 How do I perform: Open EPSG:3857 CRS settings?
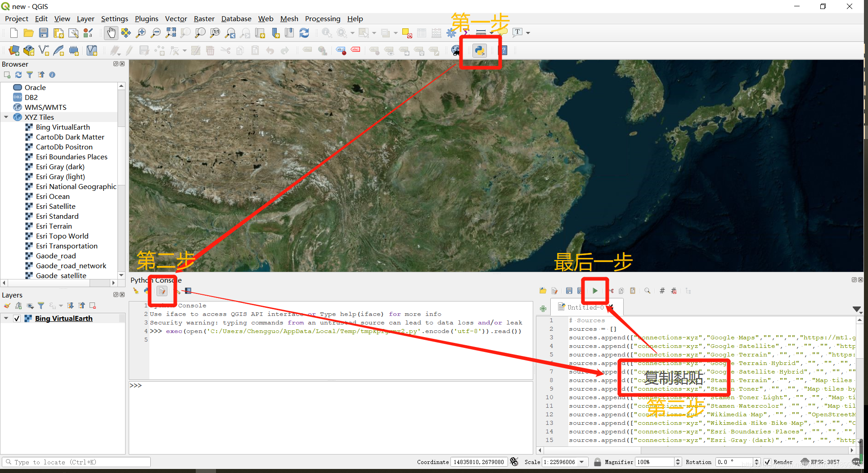pos(820,462)
